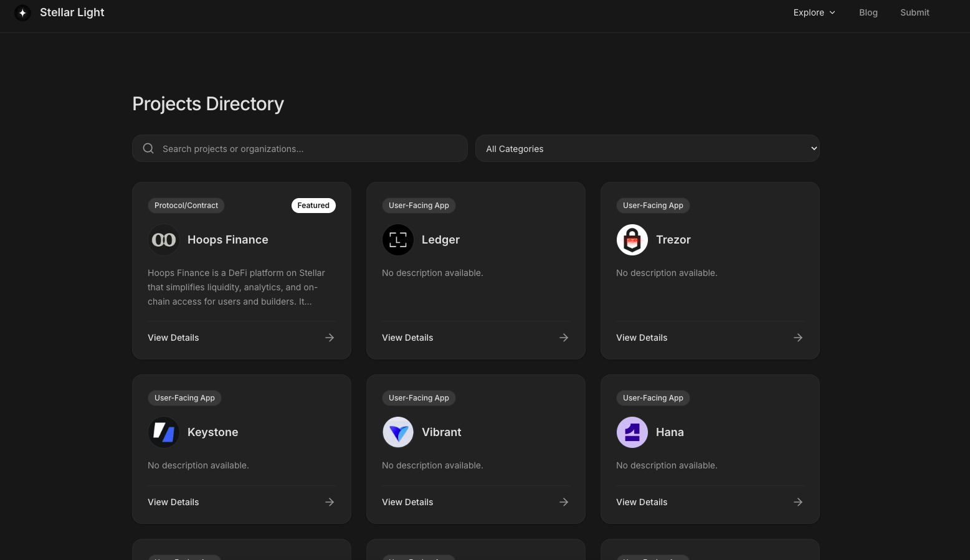Go to the Submit page
The width and height of the screenshot is (970, 560).
coord(915,12)
